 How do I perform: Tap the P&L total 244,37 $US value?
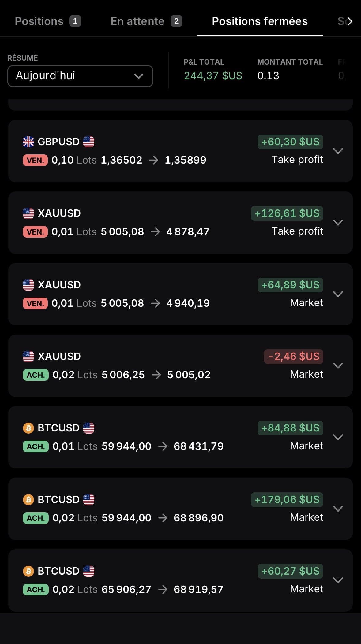coord(213,76)
